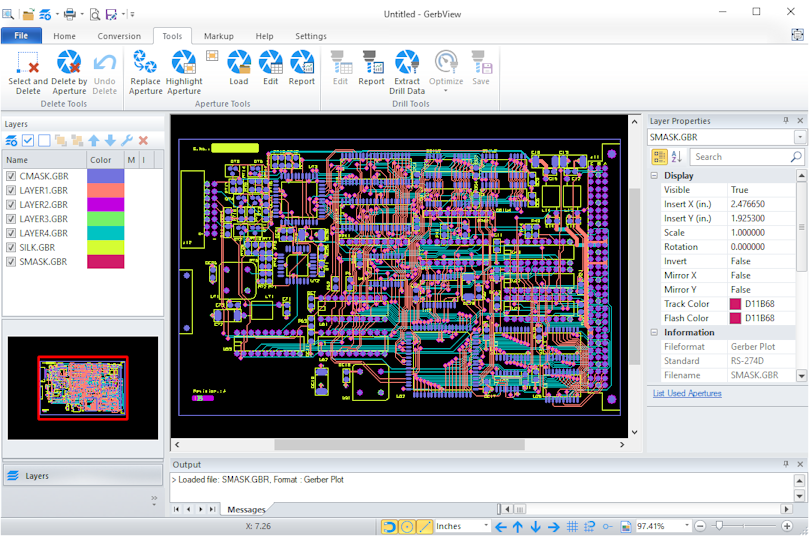Click open folder icon in quick access toolbar

pyautogui.click(x=28, y=14)
